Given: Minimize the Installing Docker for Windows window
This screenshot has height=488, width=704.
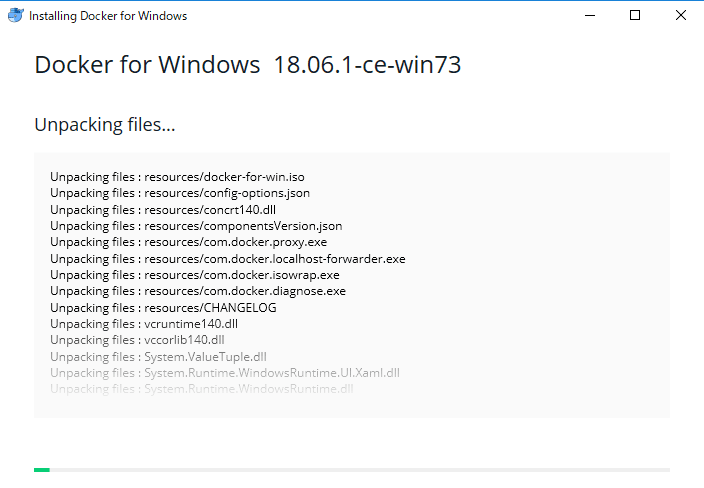Looking at the screenshot, I should tap(590, 15).
